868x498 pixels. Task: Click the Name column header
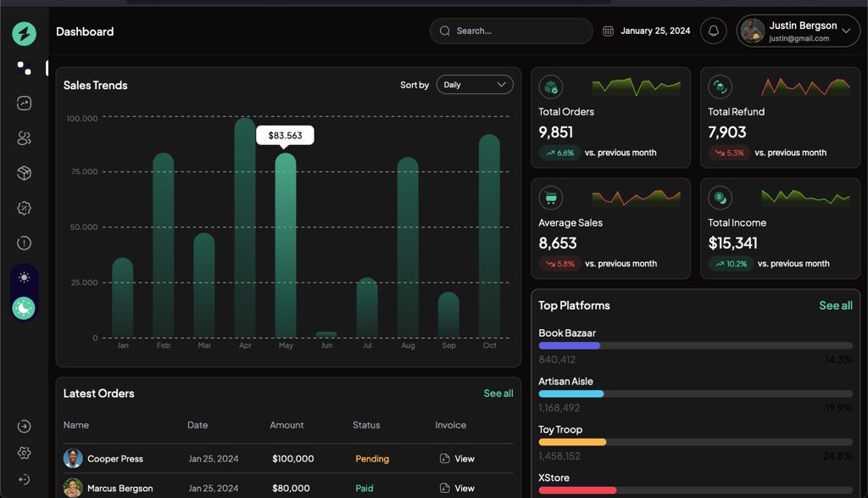point(75,425)
